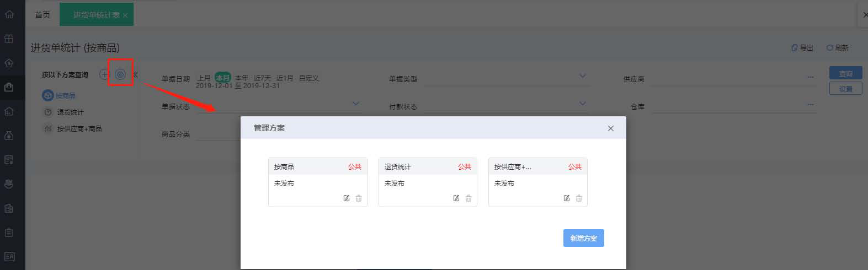Click the 退货统计 card title in the dialog

397,166
